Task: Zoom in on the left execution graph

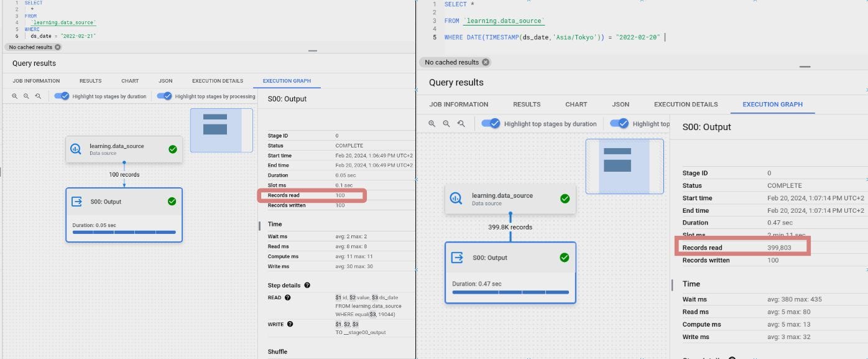Action: (x=15, y=96)
